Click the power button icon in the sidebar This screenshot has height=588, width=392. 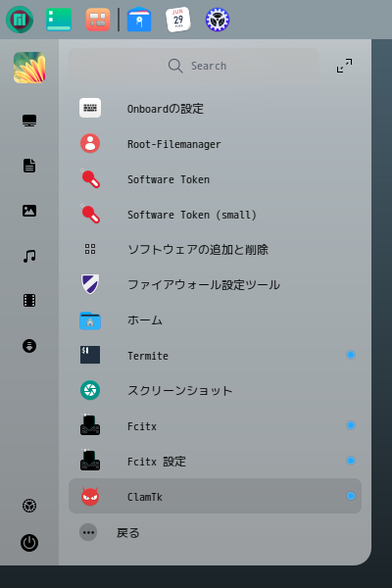[x=29, y=543]
